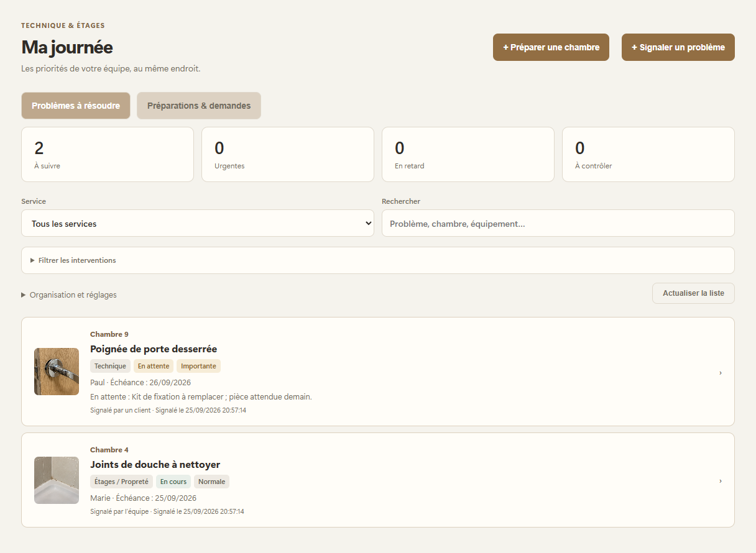Click the En attente status badge
756x553 pixels.
click(x=154, y=366)
